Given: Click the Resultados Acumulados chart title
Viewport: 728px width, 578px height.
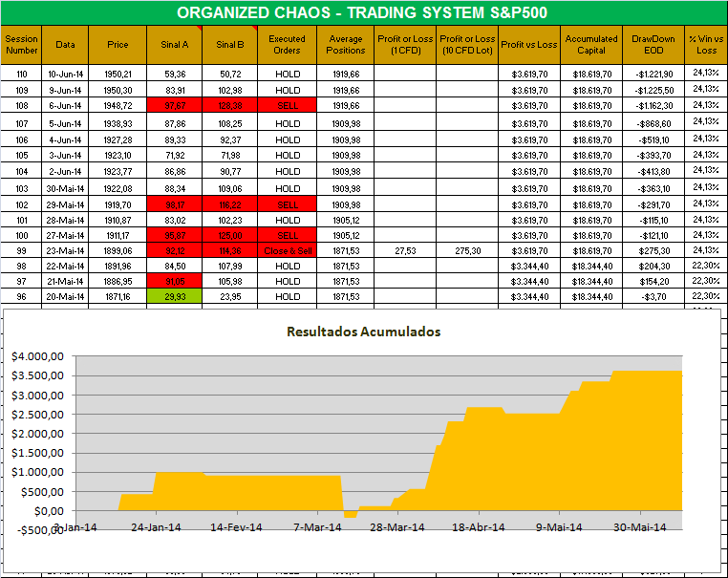Looking at the screenshot, I should tap(364, 332).
